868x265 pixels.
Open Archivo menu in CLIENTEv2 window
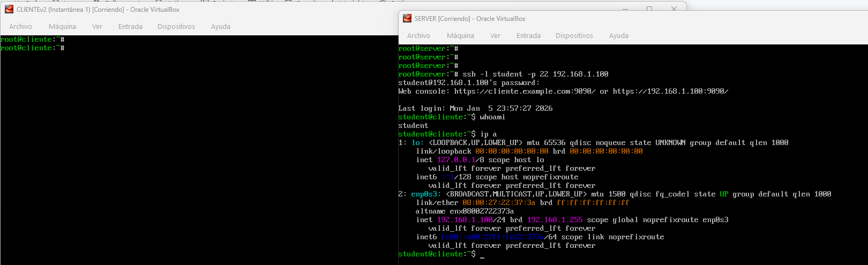pos(20,26)
